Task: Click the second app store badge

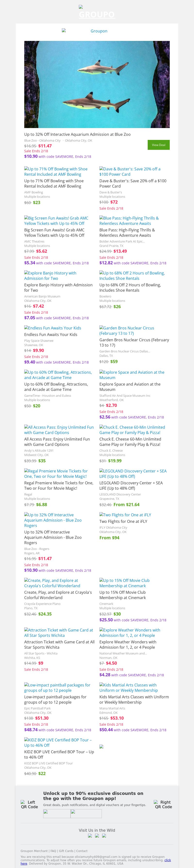Action: click(86, 813)
